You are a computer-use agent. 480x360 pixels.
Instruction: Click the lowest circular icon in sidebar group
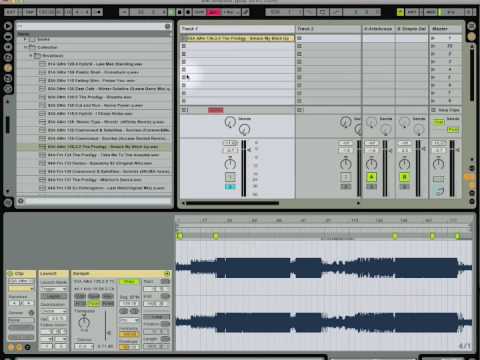click(8, 89)
